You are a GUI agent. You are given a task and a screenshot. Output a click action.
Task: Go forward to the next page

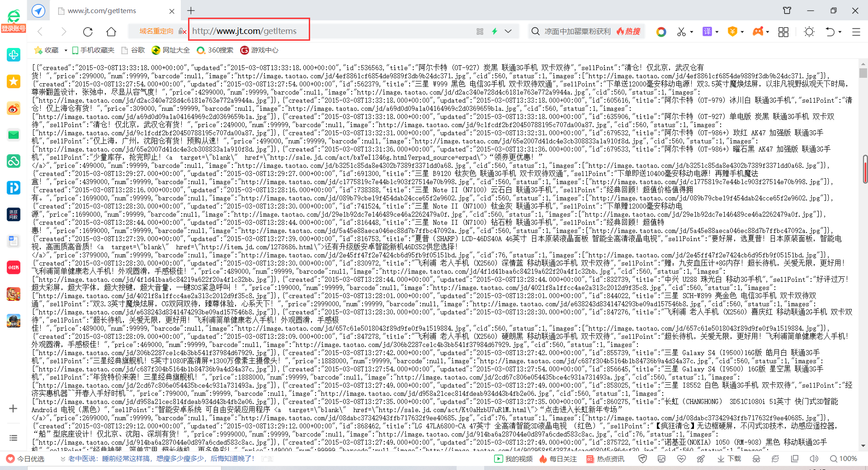[64, 31]
